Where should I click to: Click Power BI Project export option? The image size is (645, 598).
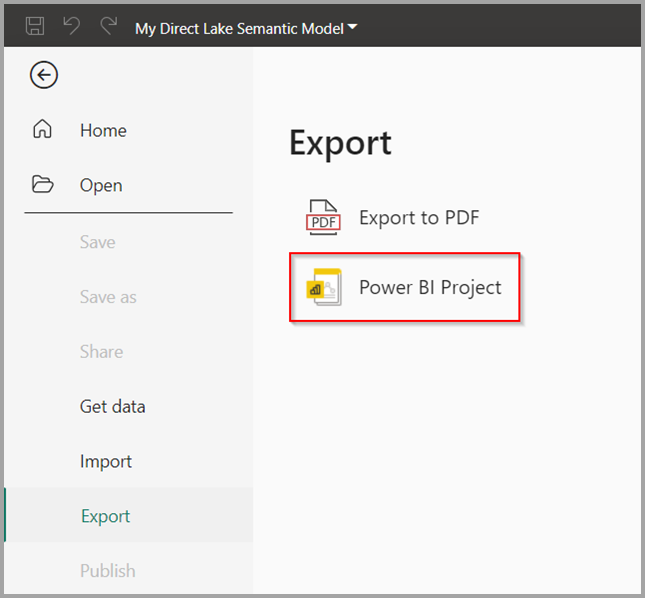(x=405, y=287)
